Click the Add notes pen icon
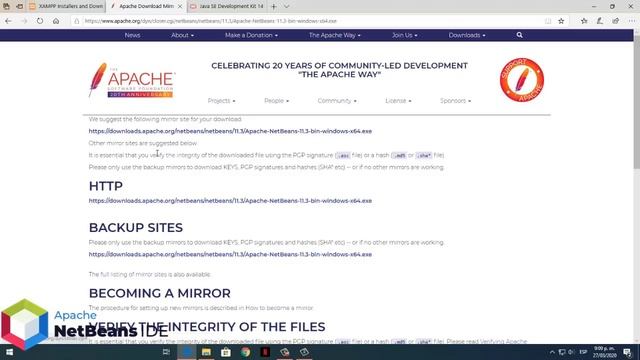 click(600, 21)
